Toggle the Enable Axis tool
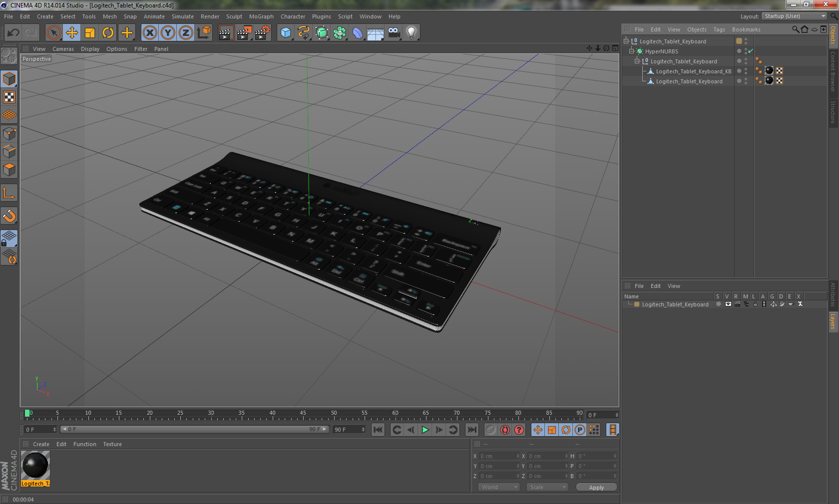839x504 pixels. click(9, 193)
